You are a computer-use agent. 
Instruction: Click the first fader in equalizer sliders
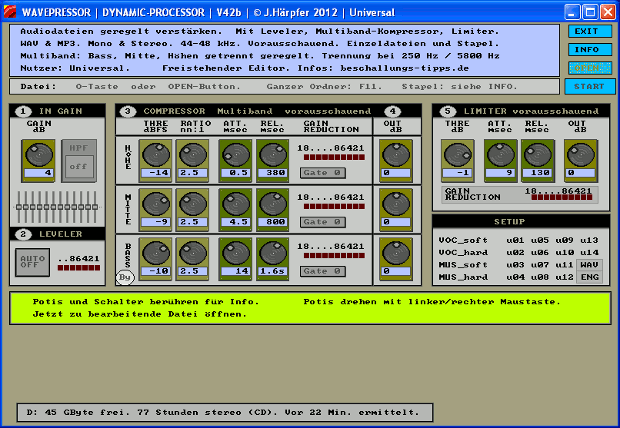tap(19, 207)
